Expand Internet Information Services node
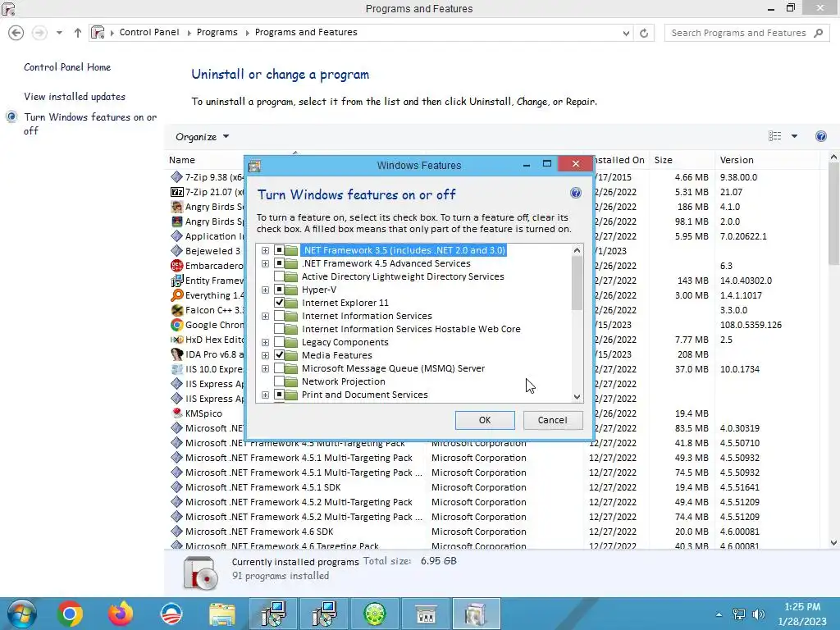Screen dimensions: 840x630 [265, 316]
